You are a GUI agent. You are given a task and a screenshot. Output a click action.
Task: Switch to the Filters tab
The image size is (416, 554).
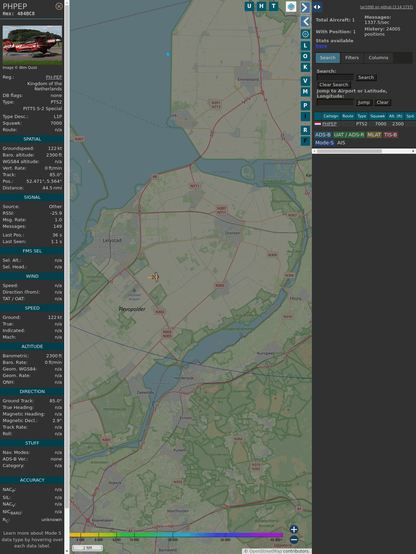(x=352, y=58)
